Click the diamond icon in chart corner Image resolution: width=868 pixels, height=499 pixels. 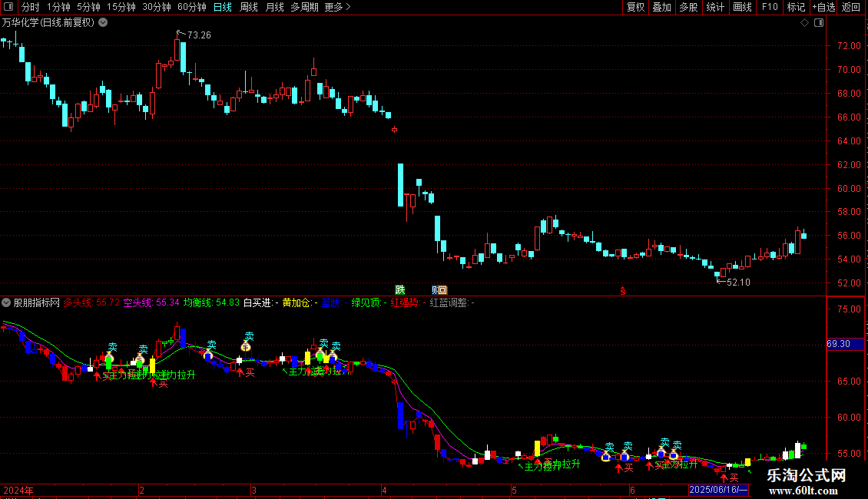805,23
